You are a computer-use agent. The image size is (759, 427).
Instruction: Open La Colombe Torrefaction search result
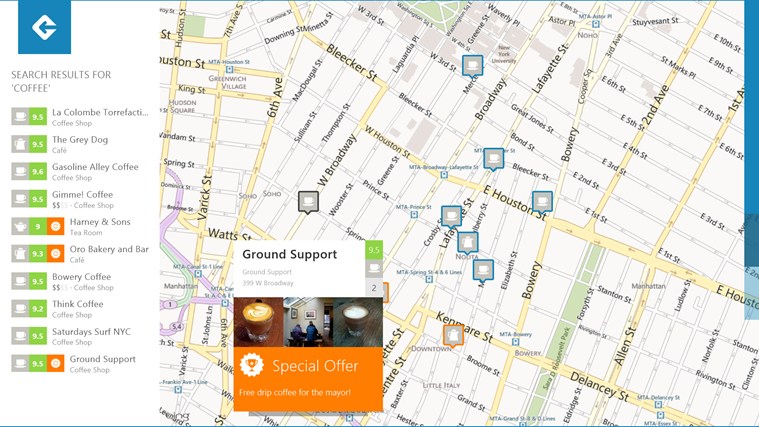[x=99, y=112]
